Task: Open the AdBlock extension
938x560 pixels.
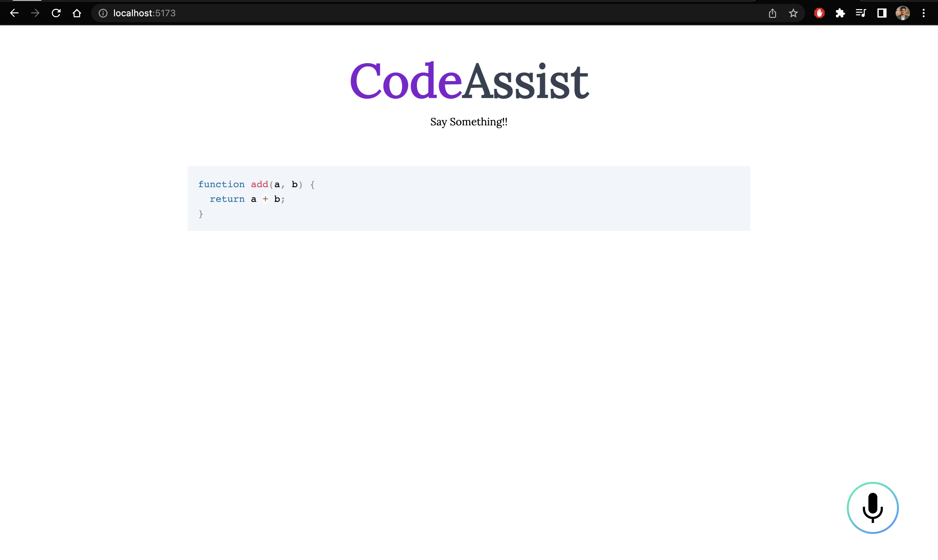Action: (x=819, y=13)
